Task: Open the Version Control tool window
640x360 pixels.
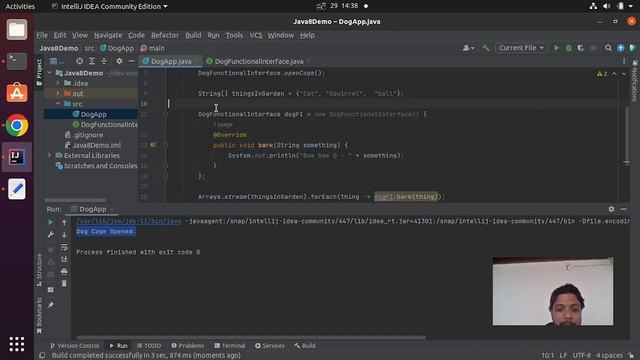Action: coord(74,346)
